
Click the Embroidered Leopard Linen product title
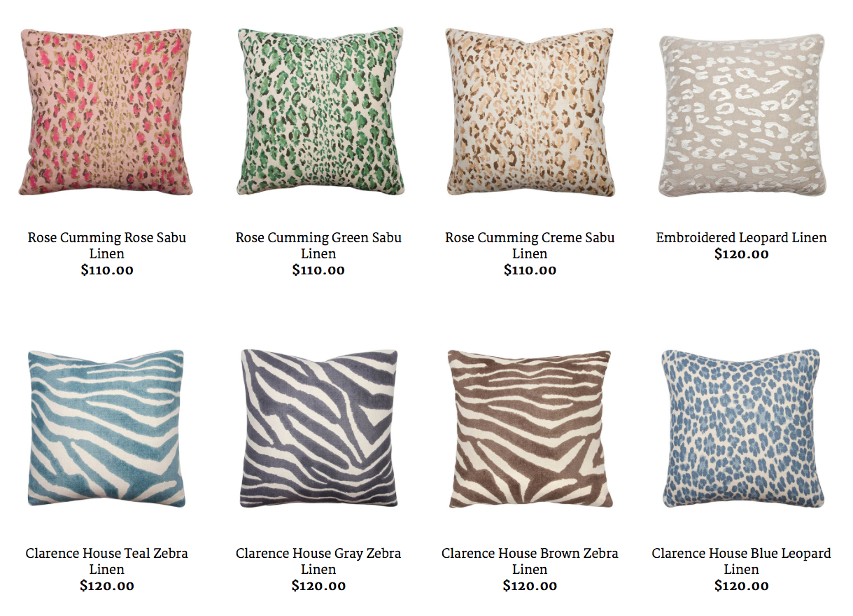click(x=742, y=238)
